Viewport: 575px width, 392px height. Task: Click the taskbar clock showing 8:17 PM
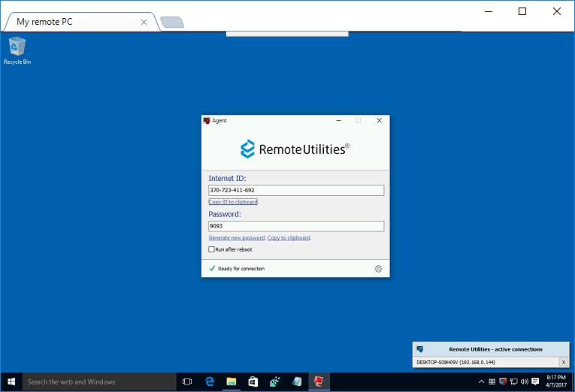(556, 381)
